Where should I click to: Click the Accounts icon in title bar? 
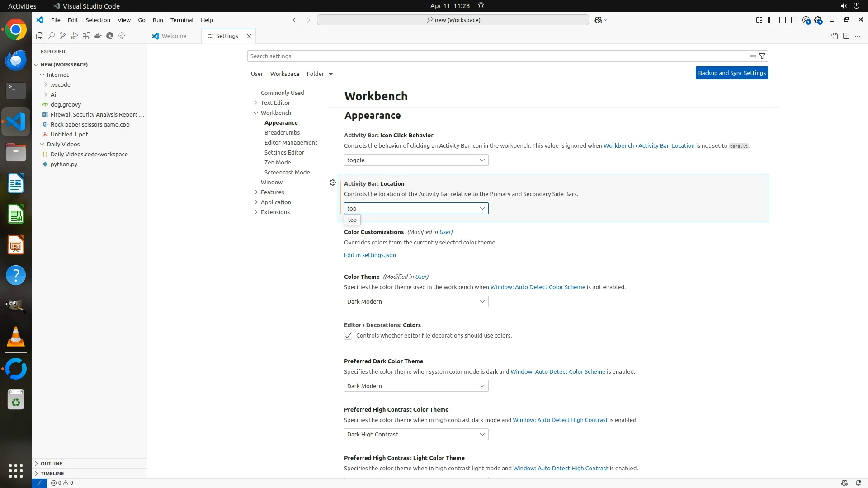pyautogui.click(x=806, y=20)
